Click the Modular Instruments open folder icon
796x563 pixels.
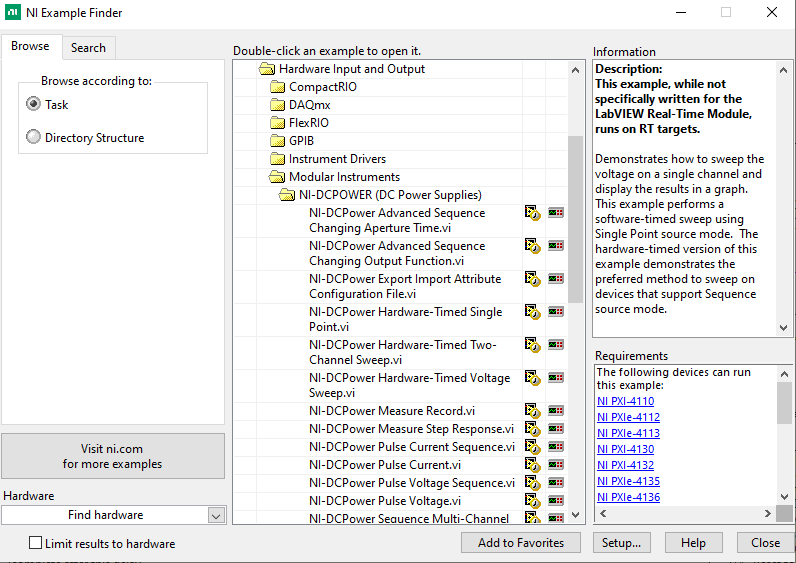(x=277, y=177)
